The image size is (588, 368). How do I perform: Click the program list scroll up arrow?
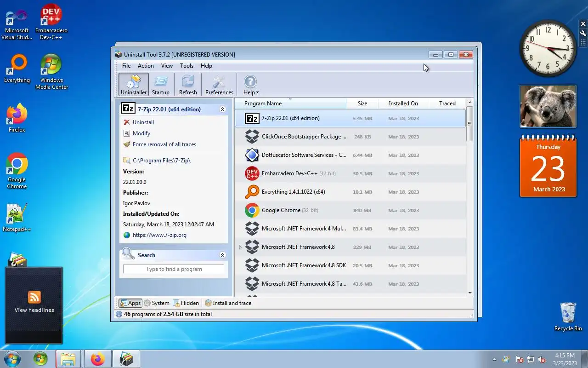coord(469,102)
